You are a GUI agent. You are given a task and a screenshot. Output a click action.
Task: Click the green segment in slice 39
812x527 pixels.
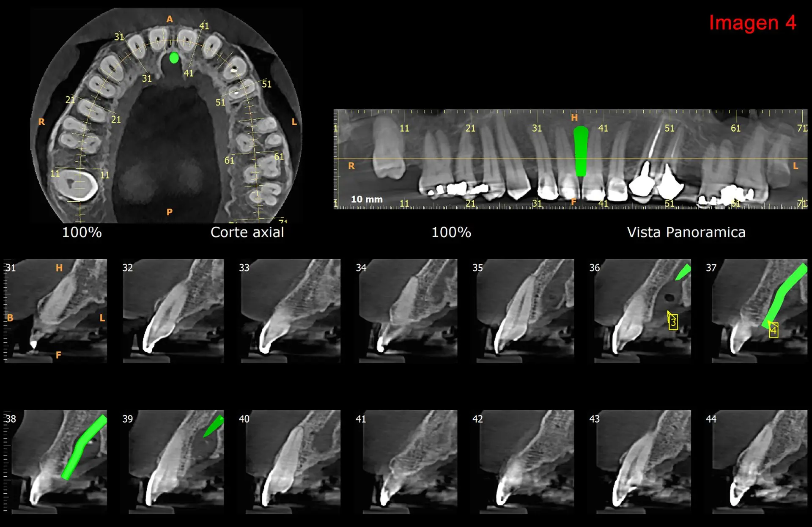(214, 426)
